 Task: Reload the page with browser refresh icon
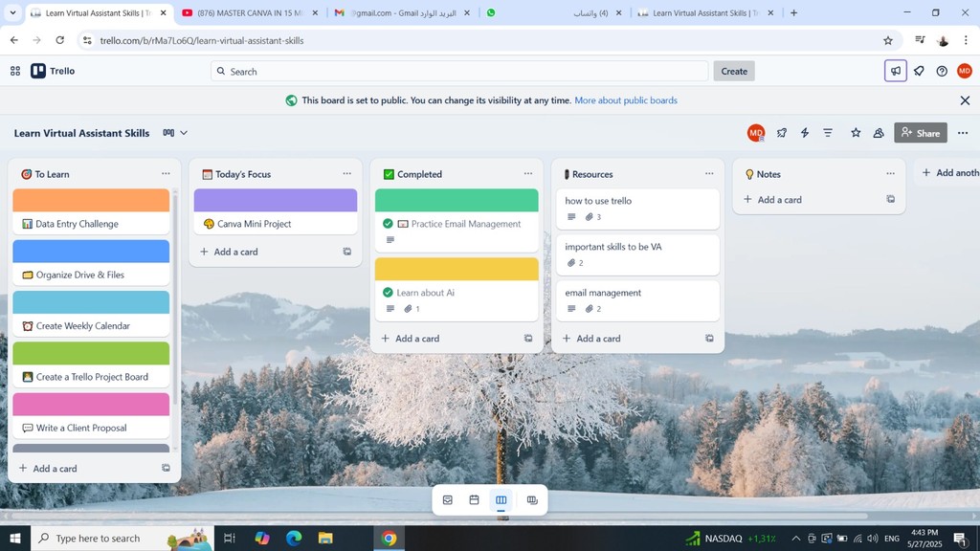click(x=60, y=40)
